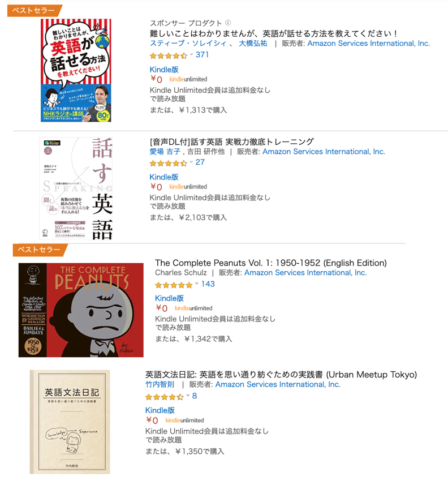Expand rating chevron beside 8 reviews
Screen dimensions: 448x489
click(x=188, y=395)
